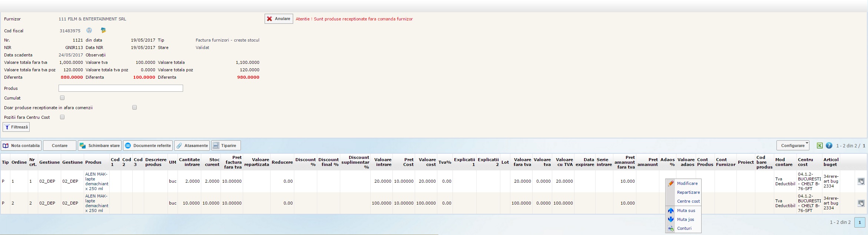This screenshot has height=235, width=868.
Task: Open Documente referite
Action: click(148, 146)
